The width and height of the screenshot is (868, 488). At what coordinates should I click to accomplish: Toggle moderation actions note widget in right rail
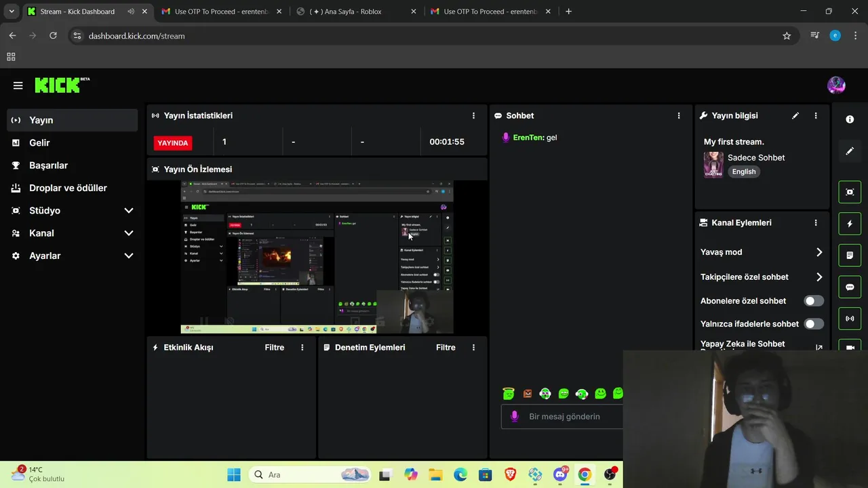[x=850, y=256]
